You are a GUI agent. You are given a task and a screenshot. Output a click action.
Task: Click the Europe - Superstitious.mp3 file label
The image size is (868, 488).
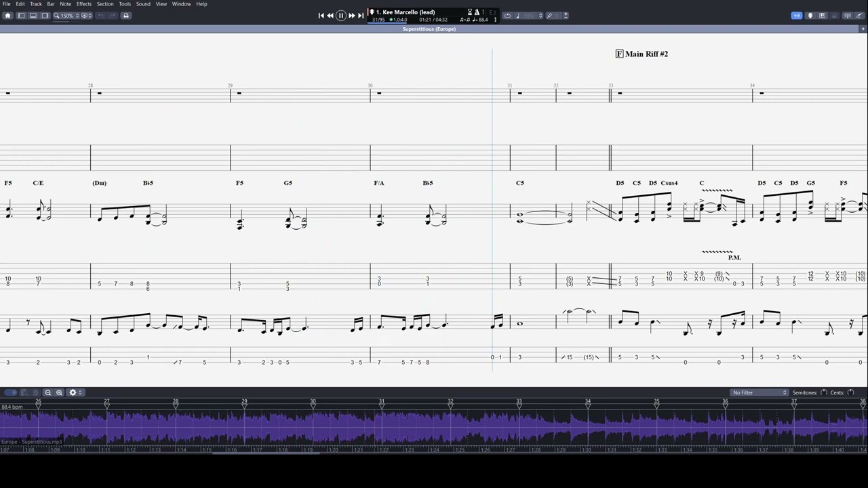(32, 442)
